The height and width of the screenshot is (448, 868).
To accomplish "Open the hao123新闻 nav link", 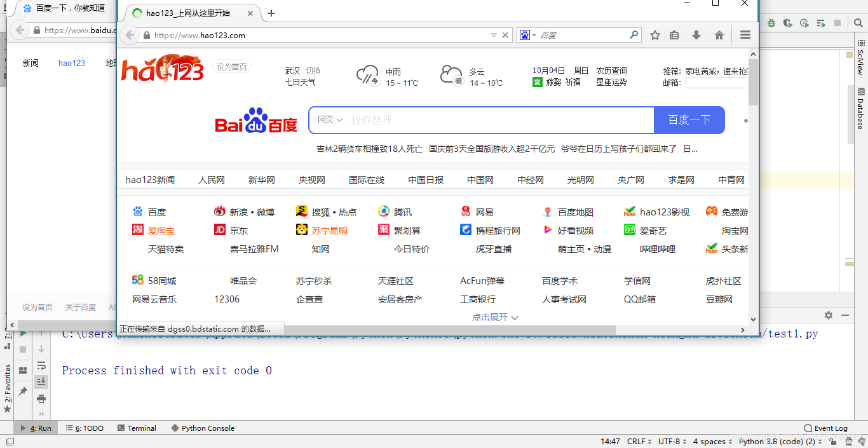I will pos(150,180).
